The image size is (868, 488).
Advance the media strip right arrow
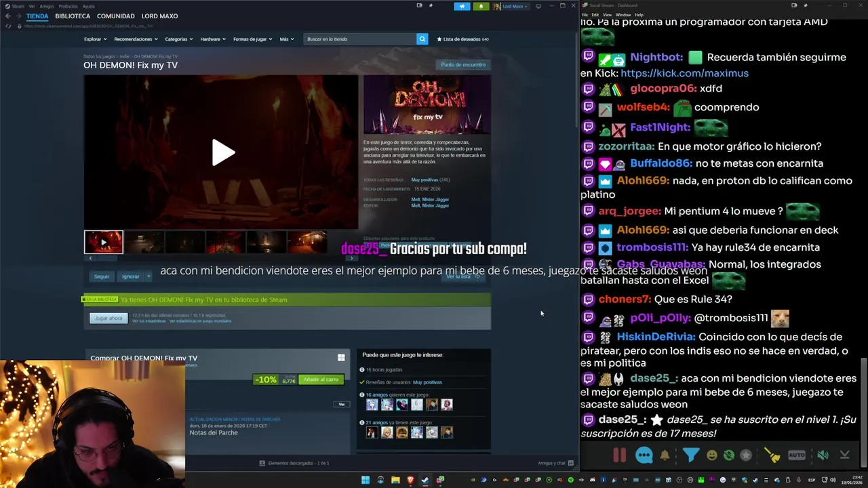pyautogui.click(x=351, y=258)
